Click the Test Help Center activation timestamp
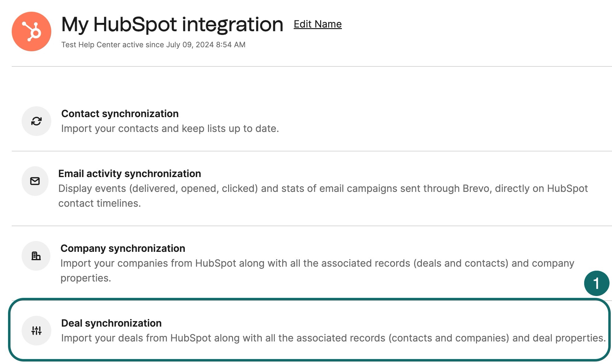The width and height of the screenshot is (612, 364). 153,44
